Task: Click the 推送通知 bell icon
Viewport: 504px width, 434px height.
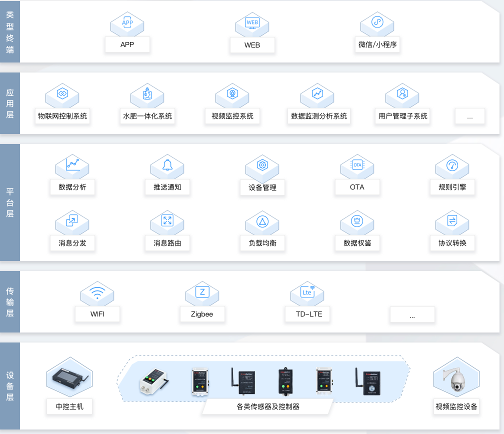Action: pos(167,165)
